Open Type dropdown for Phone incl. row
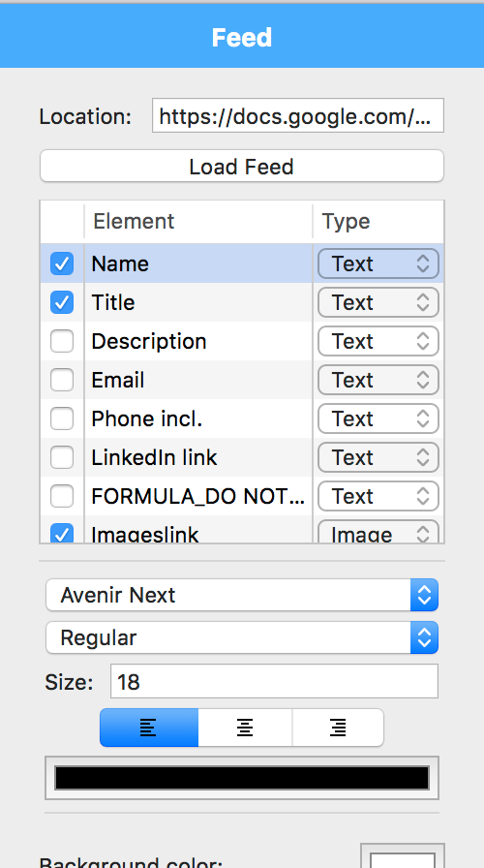Screen dimensions: 484x868 378,418
